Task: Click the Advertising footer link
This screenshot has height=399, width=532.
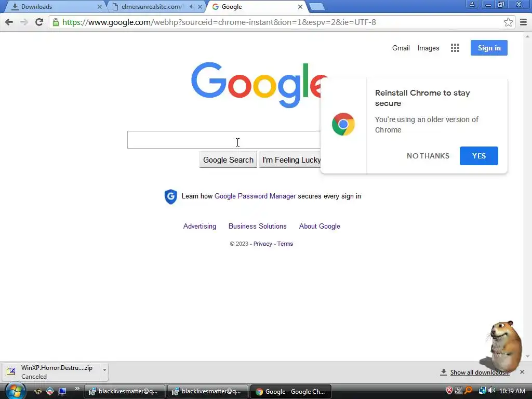Action: (199, 227)
